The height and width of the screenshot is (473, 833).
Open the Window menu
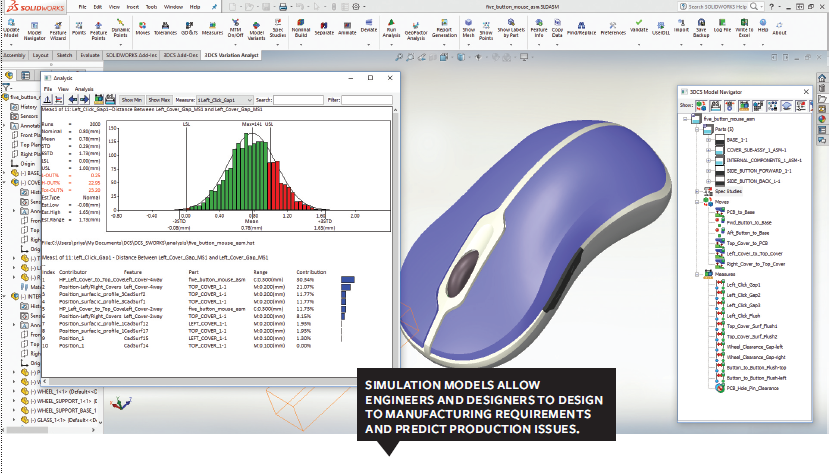[x=173, y=7]
